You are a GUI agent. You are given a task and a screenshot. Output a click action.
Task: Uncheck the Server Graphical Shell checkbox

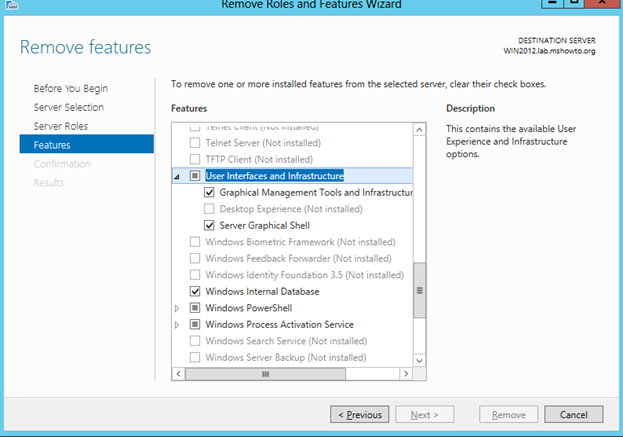[210, 225]
